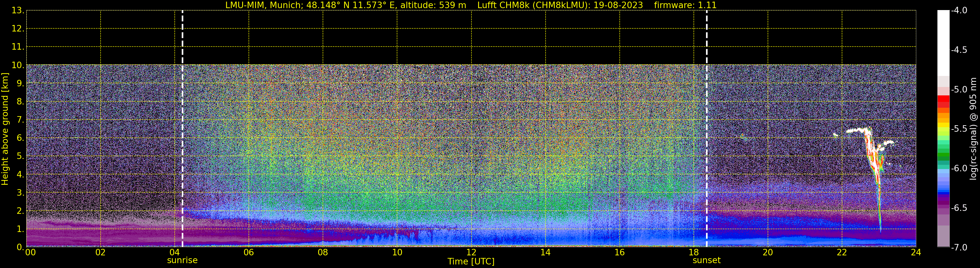
Task: Click time-axis tick label '24'
Action: tap(916, 252)
